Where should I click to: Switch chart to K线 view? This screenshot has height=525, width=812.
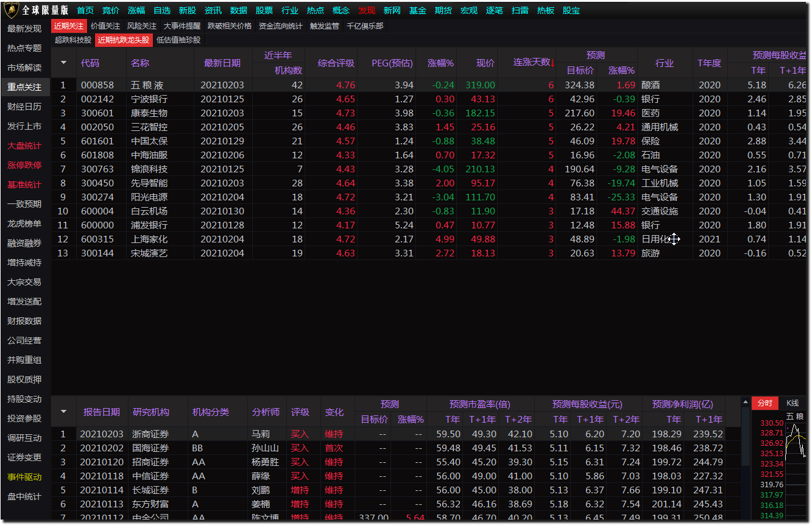pyautogui.click(x=793, y=403)
